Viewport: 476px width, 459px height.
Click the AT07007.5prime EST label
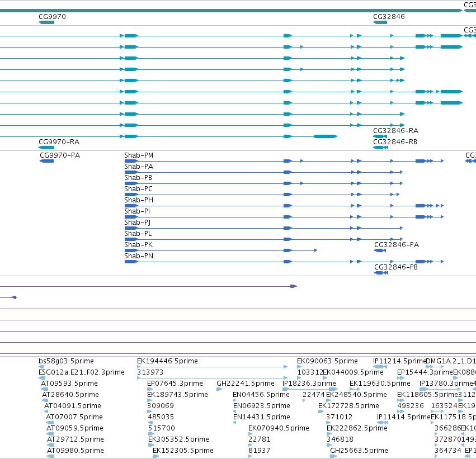[x=74, y=417]
